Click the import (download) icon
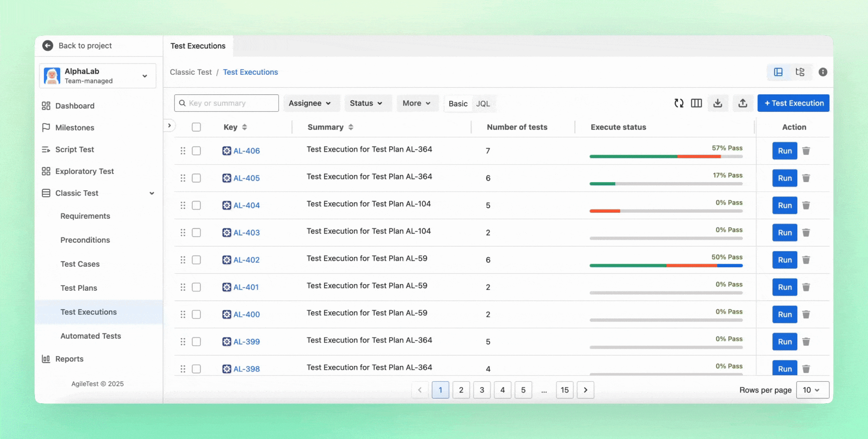868x439 pixels. point(718,103)
